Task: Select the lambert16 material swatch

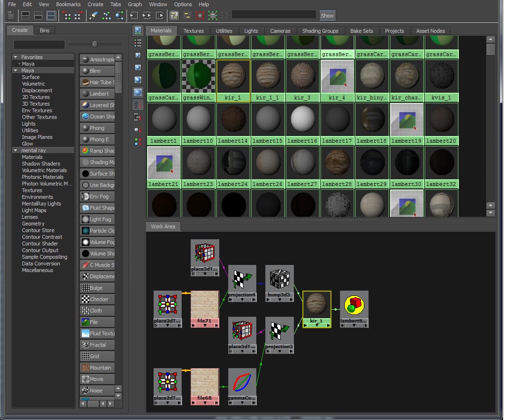Action: (303, 119)
